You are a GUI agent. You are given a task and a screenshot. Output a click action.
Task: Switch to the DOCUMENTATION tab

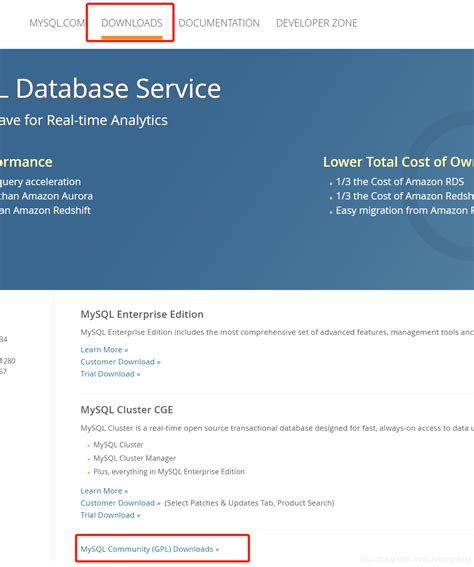(219, 23)
